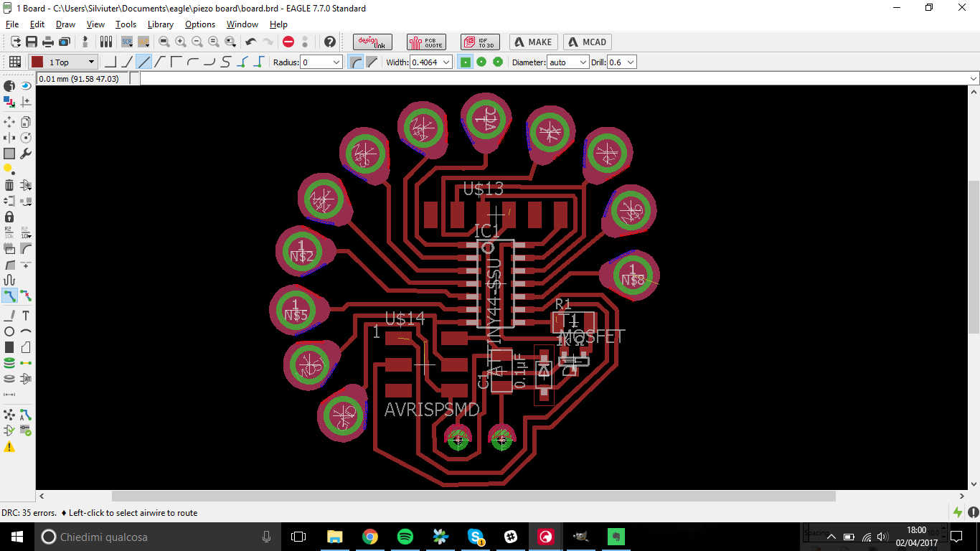Enable round miter style

(x=356, y=62)
